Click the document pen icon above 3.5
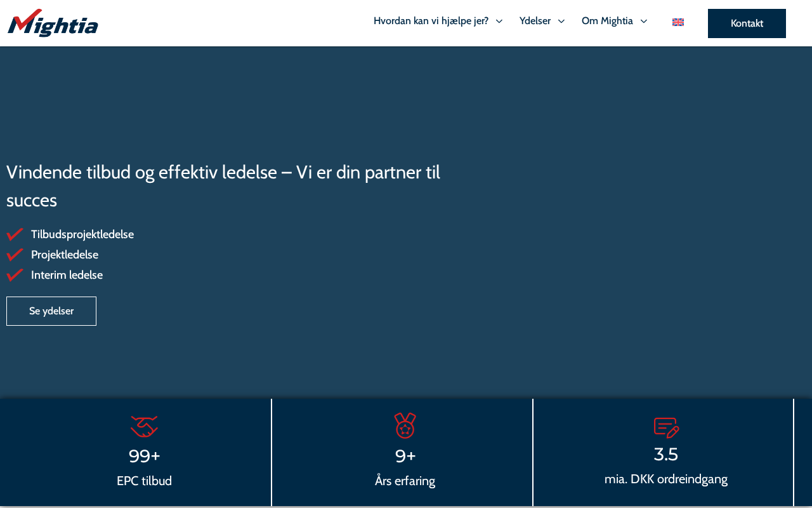812x508 pixels. (x=666, y=427)
